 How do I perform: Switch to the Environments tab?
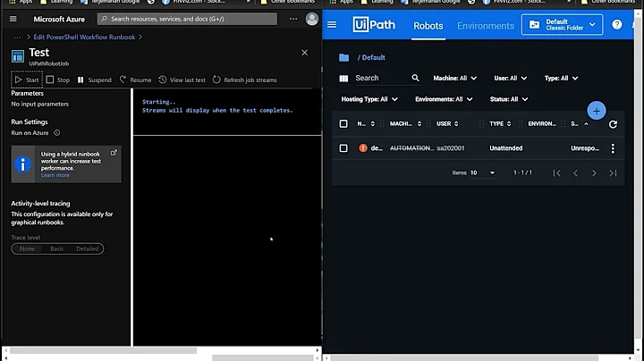(x=486, y=26)
